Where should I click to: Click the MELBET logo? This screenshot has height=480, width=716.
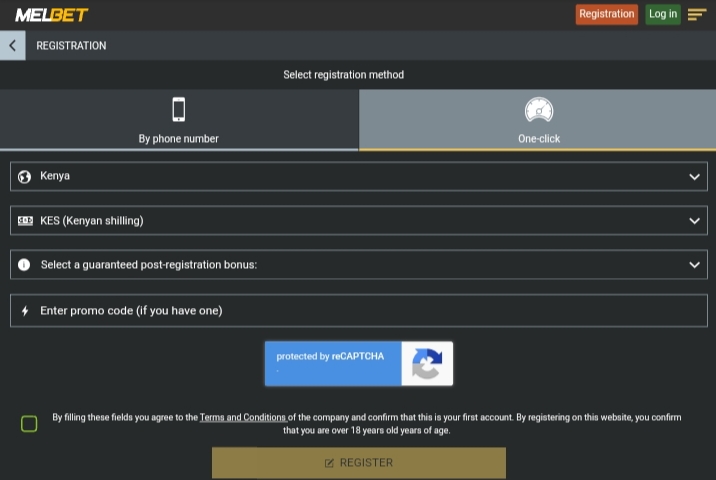pyautogui.click(x=52, y=15)
